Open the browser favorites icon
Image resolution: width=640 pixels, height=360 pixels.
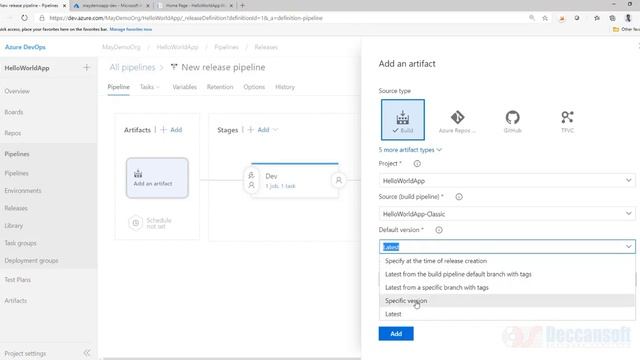[x=597, y=18]
